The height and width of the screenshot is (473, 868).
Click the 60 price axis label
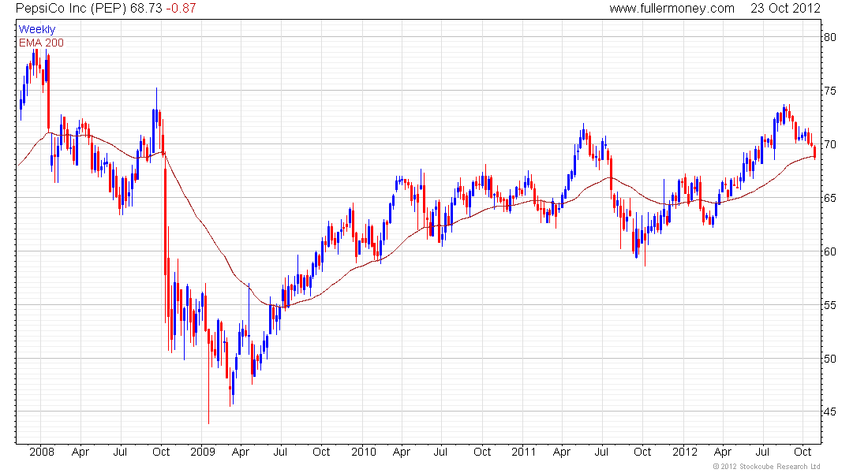[830, 251]
